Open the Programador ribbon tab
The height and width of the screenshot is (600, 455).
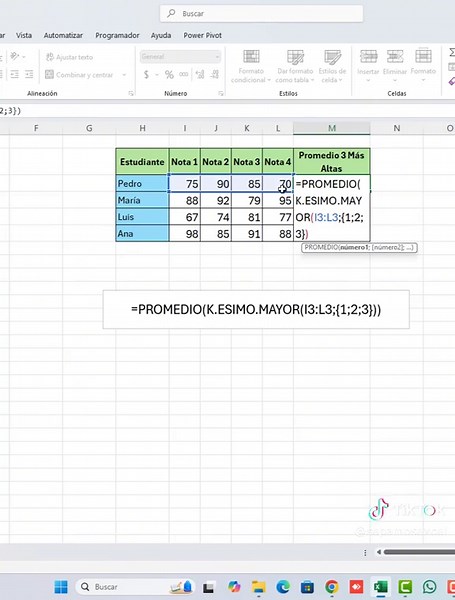click(117, 35)
